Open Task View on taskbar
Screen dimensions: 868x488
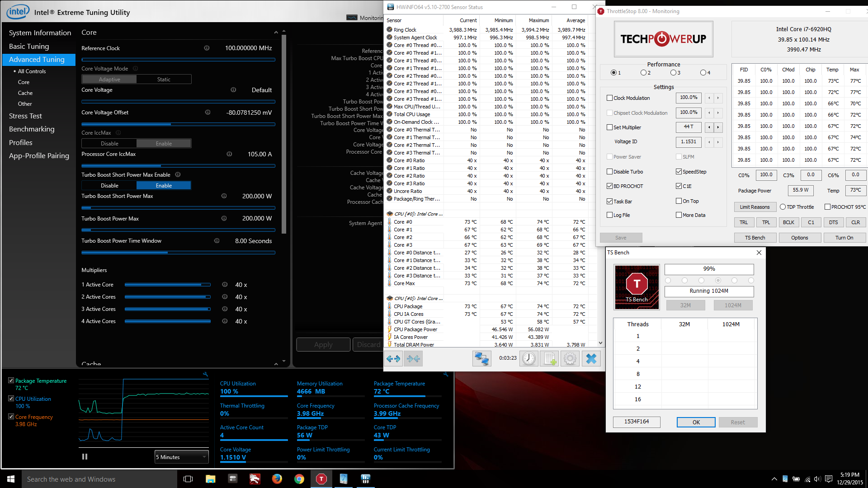click(x=188, y=479)
